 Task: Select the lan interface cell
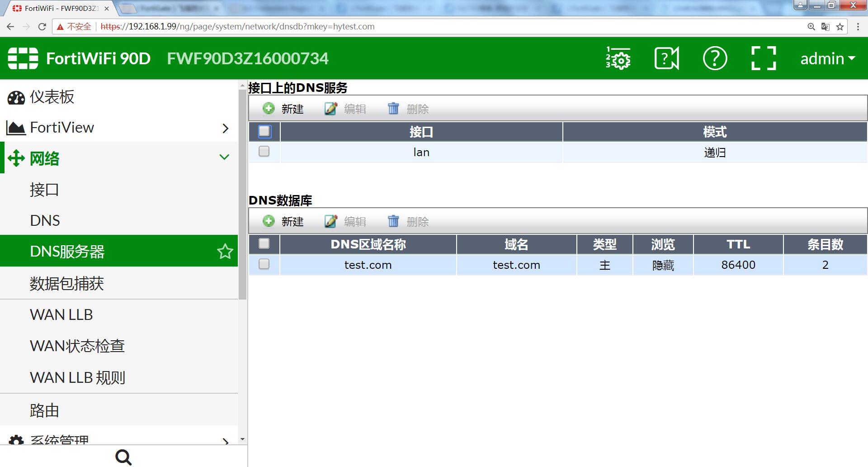point(421,152)
